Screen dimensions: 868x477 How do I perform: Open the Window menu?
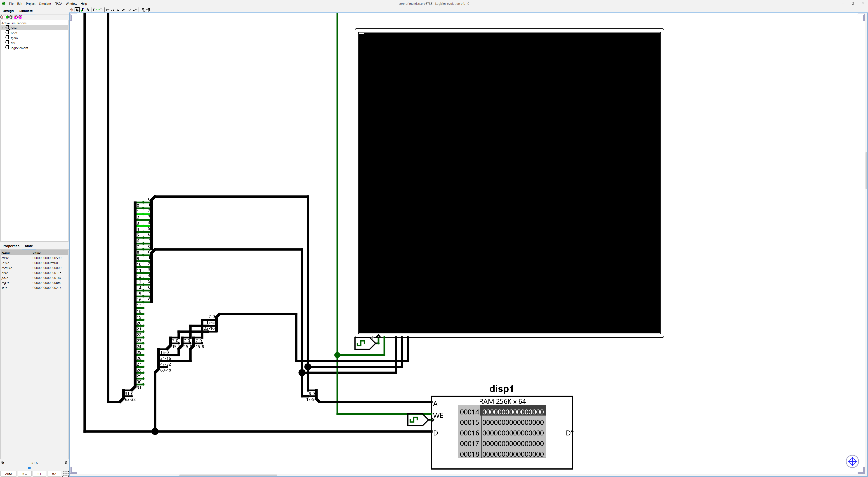71,4
